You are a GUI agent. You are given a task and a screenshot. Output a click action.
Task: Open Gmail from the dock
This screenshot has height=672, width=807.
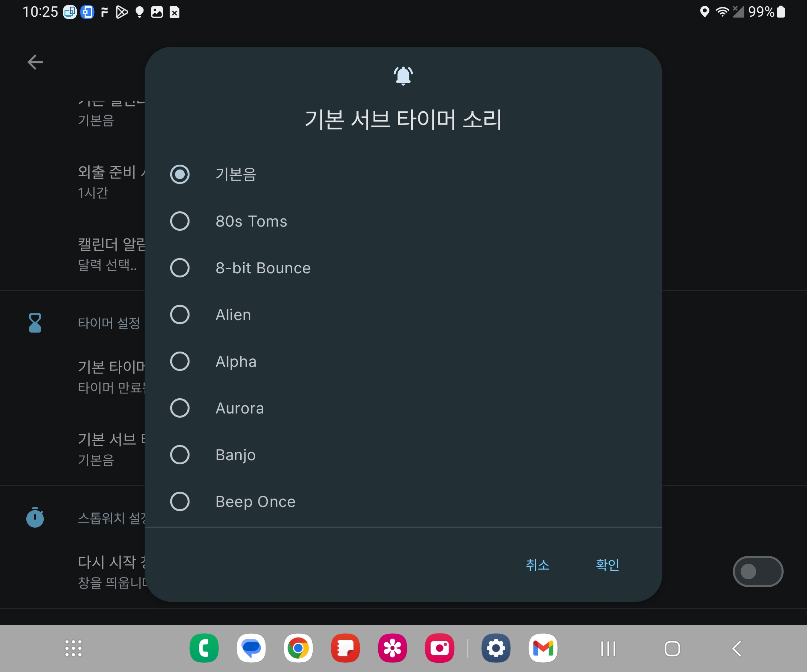click(543, 648)
